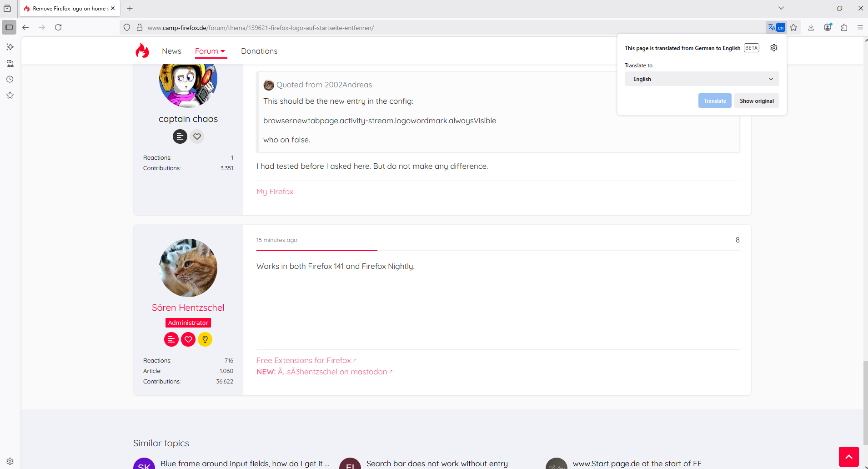868x469 pixels.
Task: Open Search bar does not work topic
Action: tap(437, 464)
